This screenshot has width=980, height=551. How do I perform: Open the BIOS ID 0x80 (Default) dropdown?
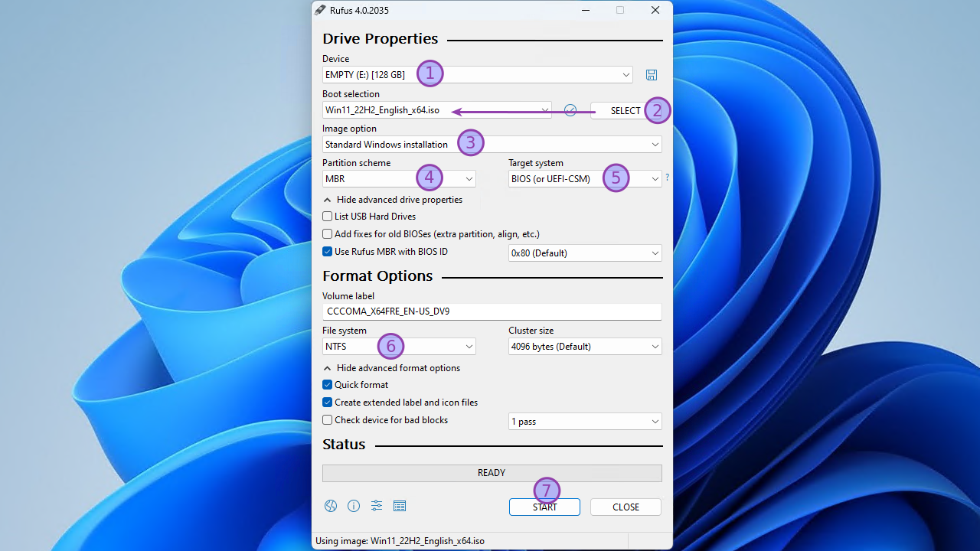pyautogui.click(x=585, y=253)
